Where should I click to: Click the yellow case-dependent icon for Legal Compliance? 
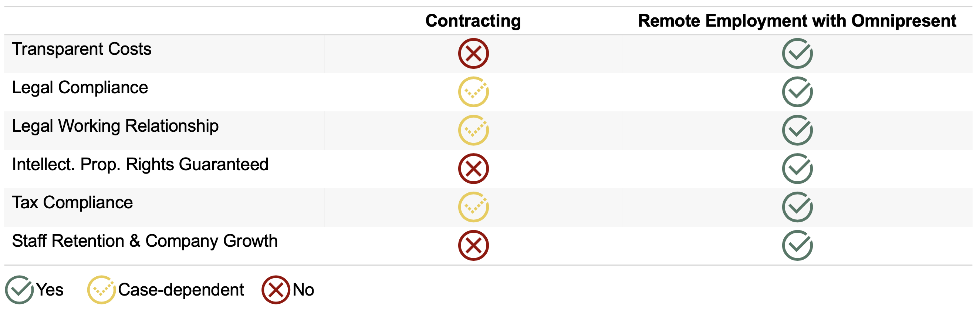473,92
